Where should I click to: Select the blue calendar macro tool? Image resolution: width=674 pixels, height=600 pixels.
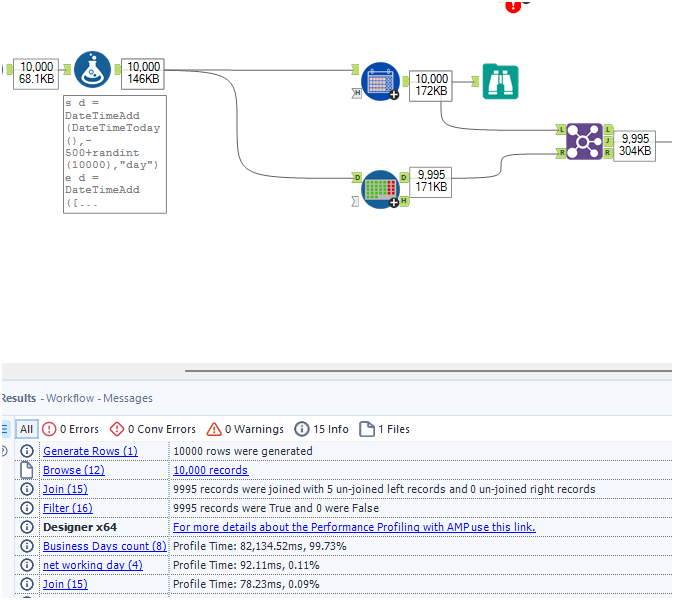[x=380, y=82]
